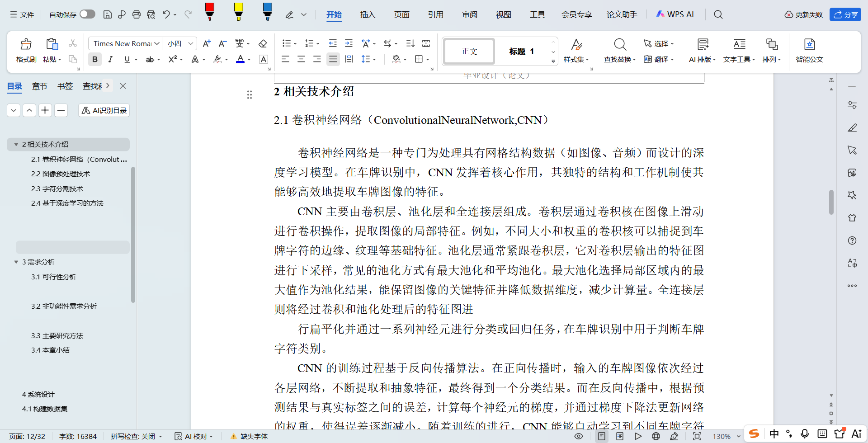Click the save document icon

tap(108, 14)
